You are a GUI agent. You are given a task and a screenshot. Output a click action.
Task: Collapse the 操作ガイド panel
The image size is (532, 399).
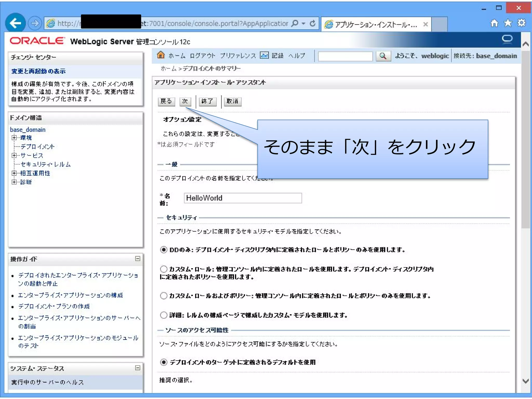tap(138, 258)
